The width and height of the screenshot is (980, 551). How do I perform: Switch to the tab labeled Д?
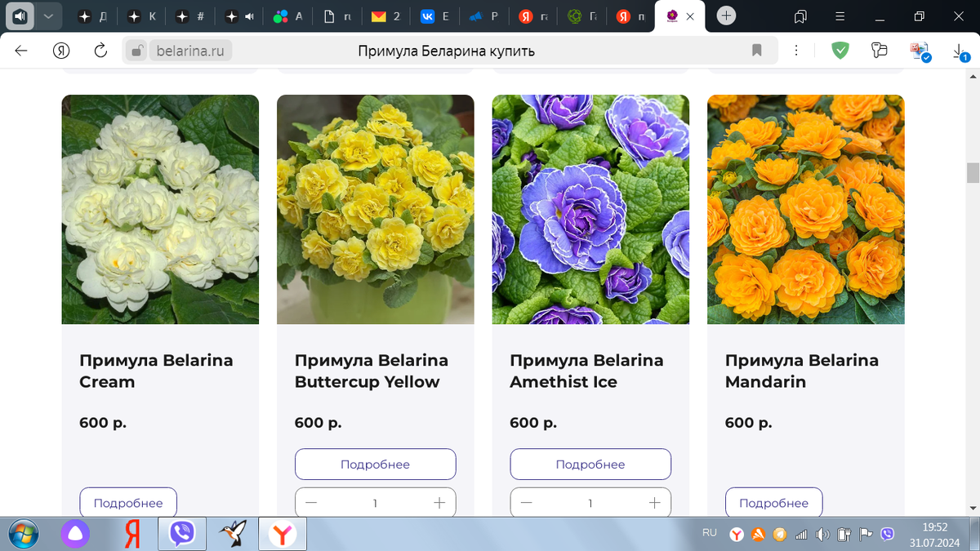pos(91,16)
